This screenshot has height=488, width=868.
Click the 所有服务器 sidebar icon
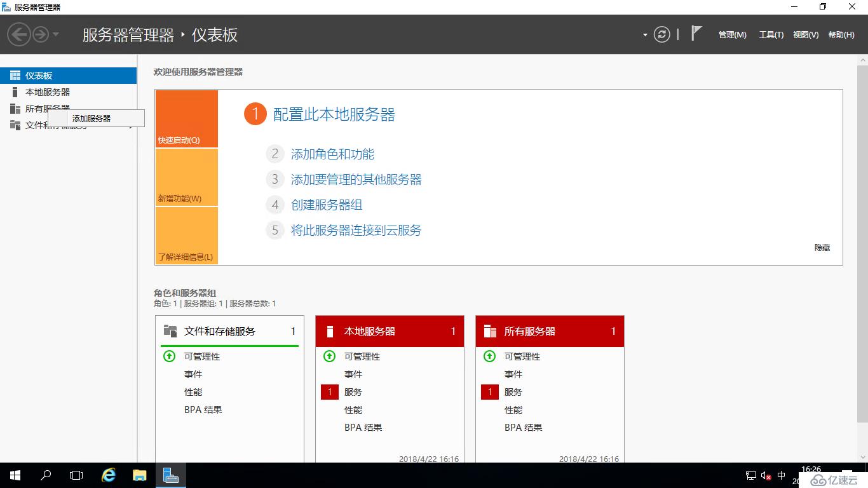pos(15,109)
